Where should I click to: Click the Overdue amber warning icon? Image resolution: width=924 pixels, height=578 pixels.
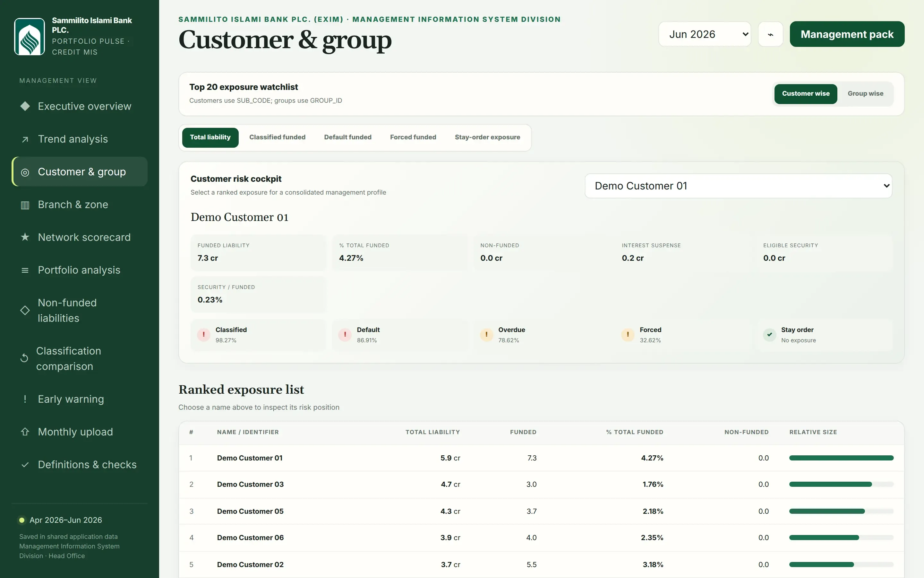tap(486, 335)
